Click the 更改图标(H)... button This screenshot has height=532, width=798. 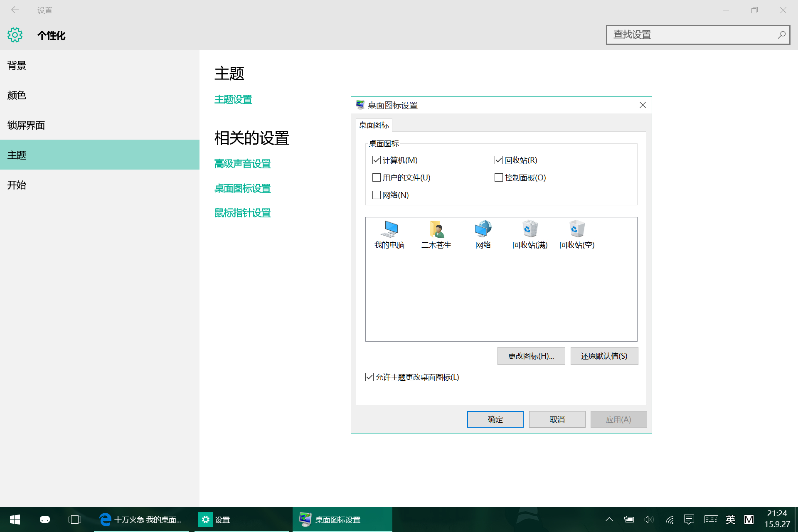coord(531,356)
